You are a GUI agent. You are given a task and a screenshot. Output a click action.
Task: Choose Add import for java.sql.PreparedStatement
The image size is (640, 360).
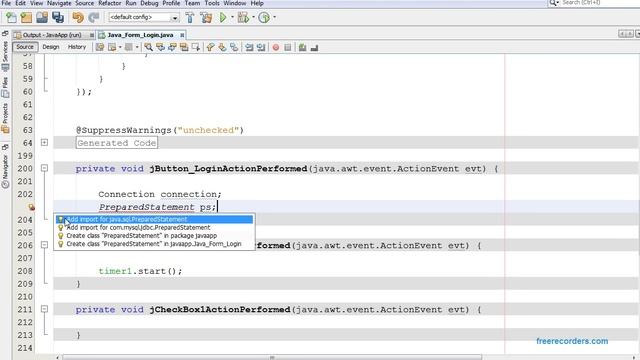pyautogui.click(x=154, y=219)
